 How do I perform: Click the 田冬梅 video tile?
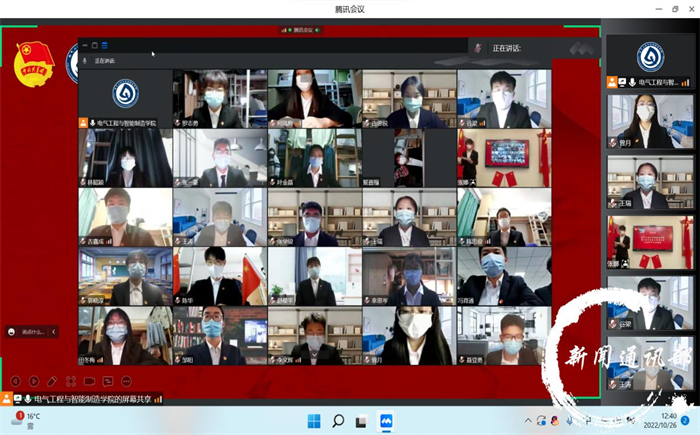[125, 335]
